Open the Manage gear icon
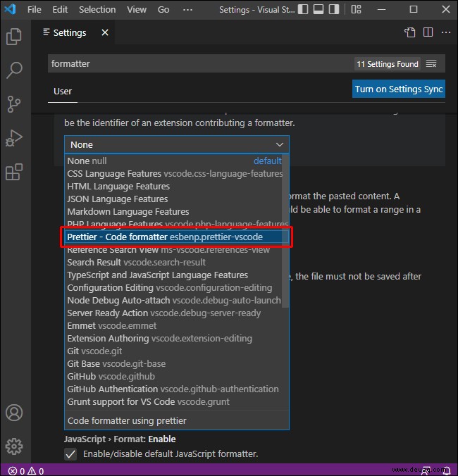The width and height of the screenshot is (458, 476). pos(14,446)
